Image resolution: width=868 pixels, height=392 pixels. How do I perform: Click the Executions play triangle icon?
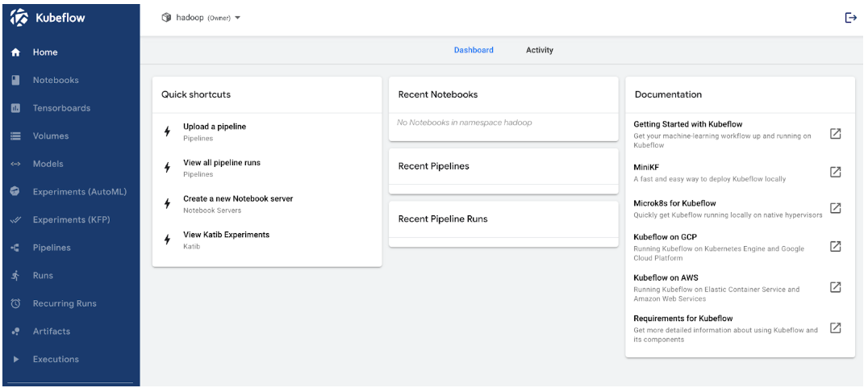15,360
